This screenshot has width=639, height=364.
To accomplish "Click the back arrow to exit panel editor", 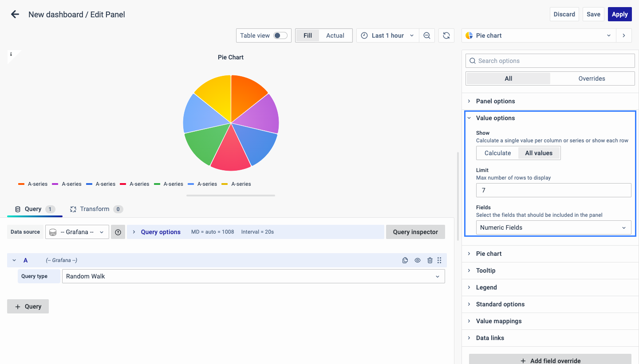I will coord(15,14).
